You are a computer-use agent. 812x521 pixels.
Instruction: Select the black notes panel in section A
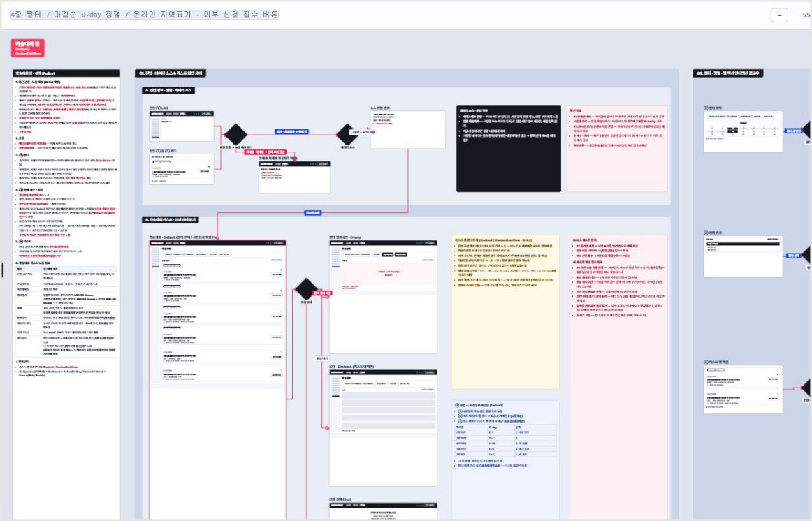[509, 149]
